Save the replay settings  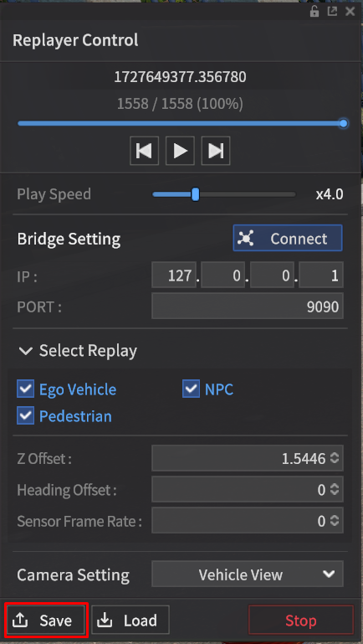pos(46,621)
